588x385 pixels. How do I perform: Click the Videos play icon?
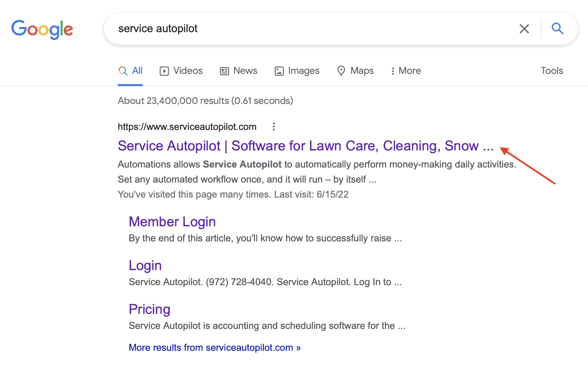(x=164, y=71)
